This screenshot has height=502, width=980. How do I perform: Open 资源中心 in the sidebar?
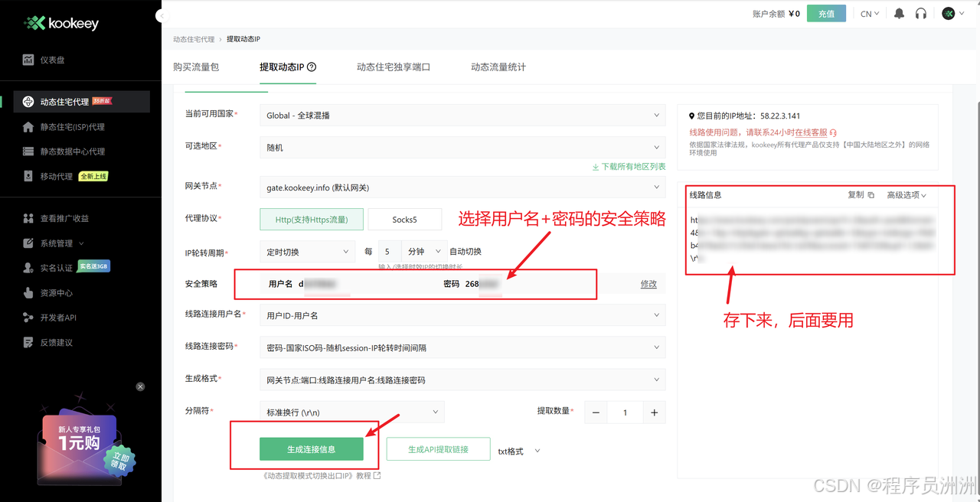(57, 292)
